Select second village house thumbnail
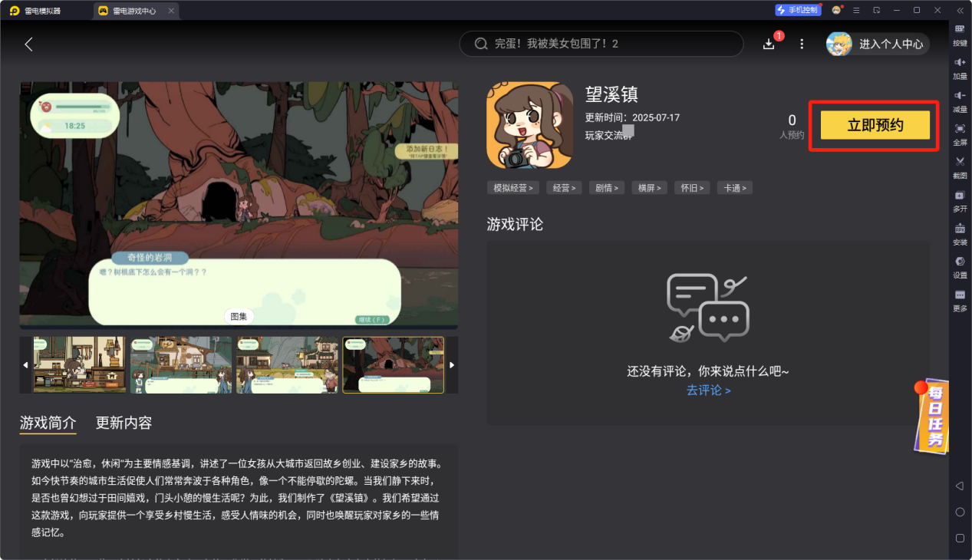 181,365
